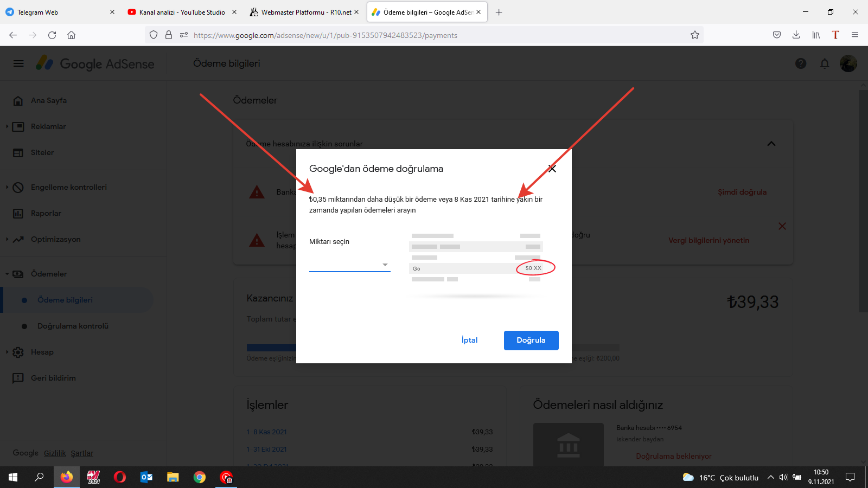Click the Hesap gear icon
This screenshot has width=868, height=488.
click(x=18, y=352)
